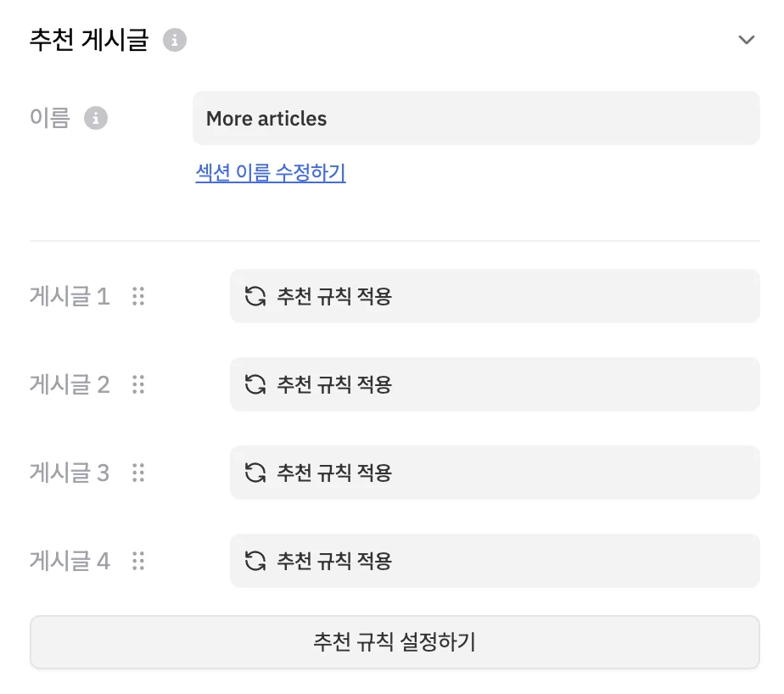This screenshot has height=694, width=784.
Task: Click the info icon beside 이름 label
Action: 96,118
